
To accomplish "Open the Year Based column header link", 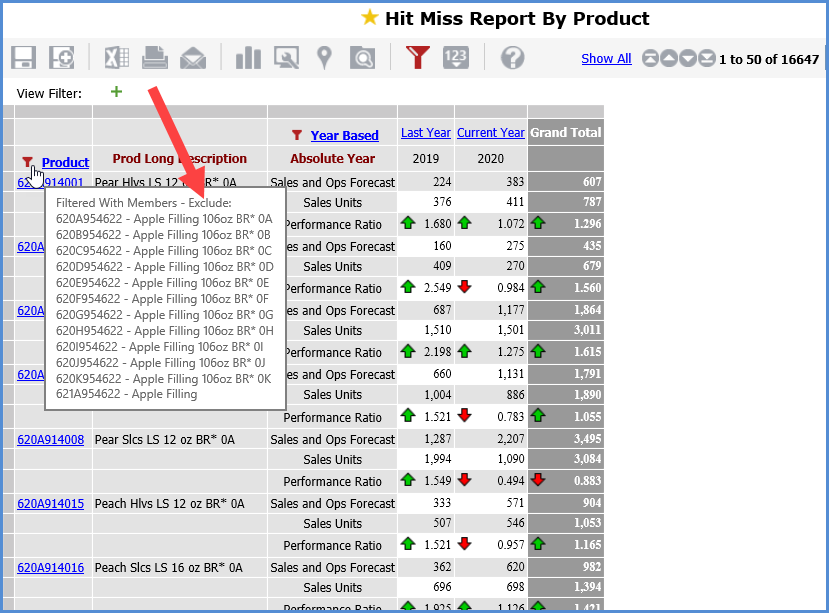I will click(x=344, y=136).
